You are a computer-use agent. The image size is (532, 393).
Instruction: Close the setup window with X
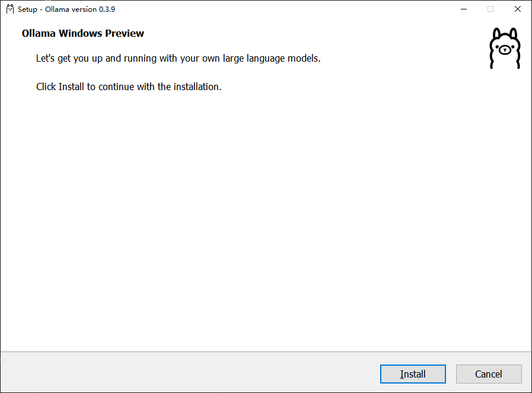[517, 9]
